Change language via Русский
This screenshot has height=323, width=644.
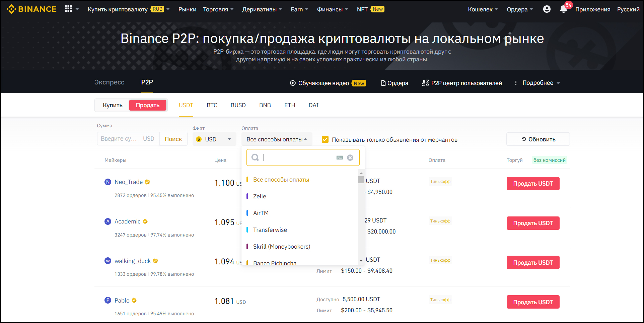click(x=628, y=9)
